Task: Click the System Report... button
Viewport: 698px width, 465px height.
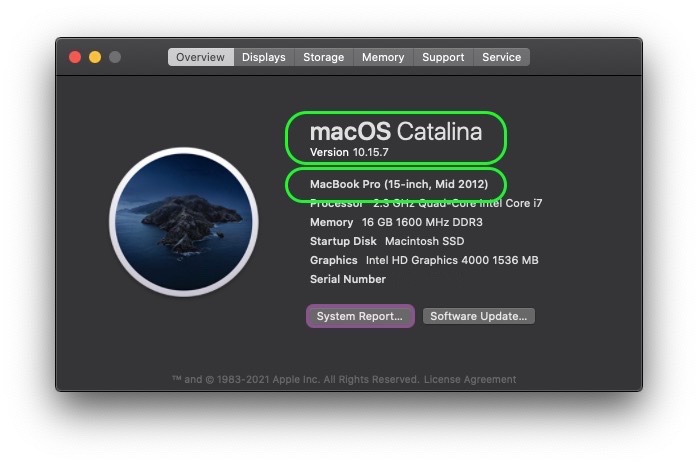Action: pos(360,316)
